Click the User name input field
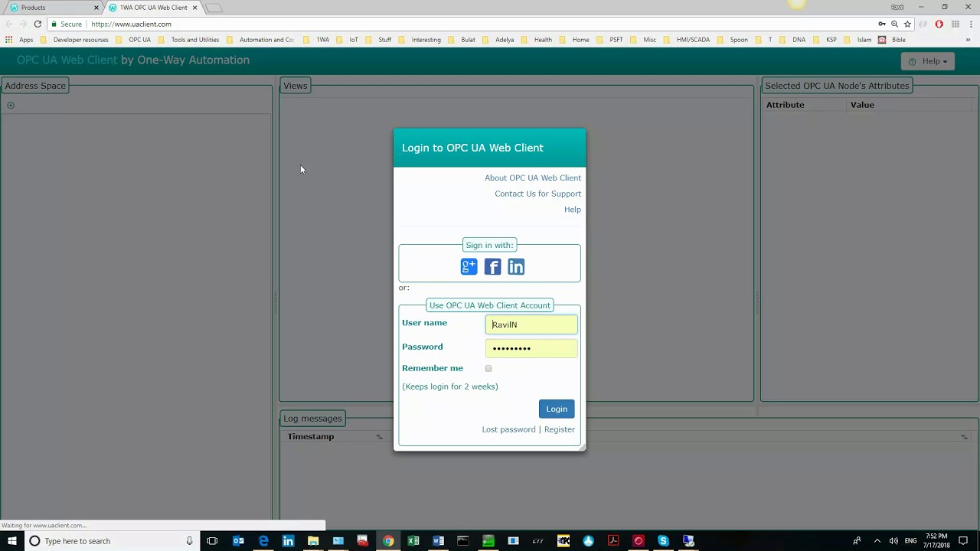The width and height of the screenshot is (980, 551). (531, 324)
